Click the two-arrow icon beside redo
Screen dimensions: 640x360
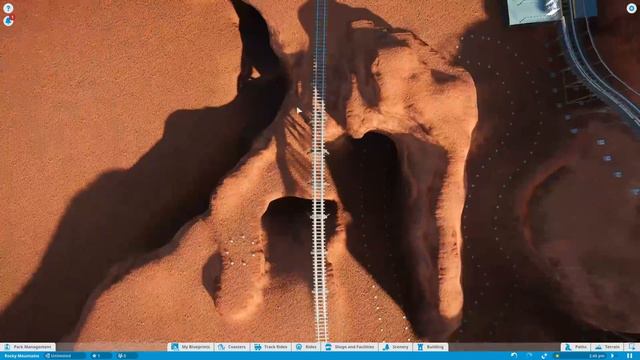pyautogui.click(x=544, y=356)
